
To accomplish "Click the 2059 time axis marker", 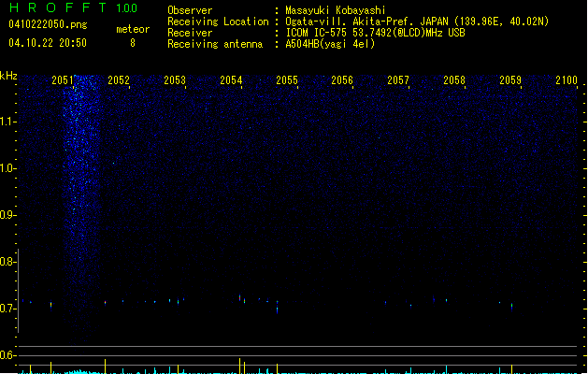I will coord(510,80).
